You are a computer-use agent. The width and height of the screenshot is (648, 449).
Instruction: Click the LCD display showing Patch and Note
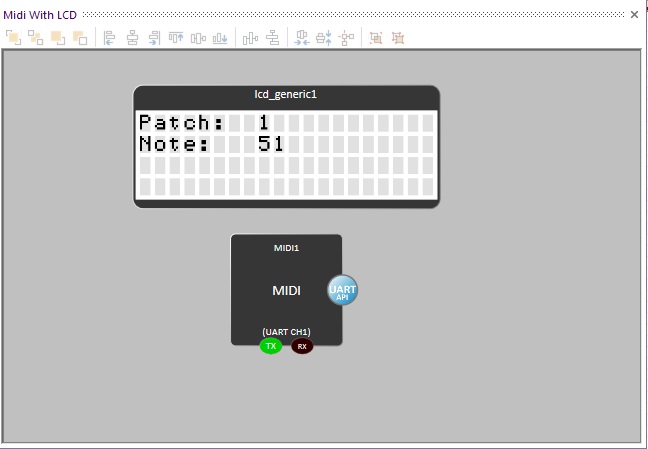pos(286,153)
